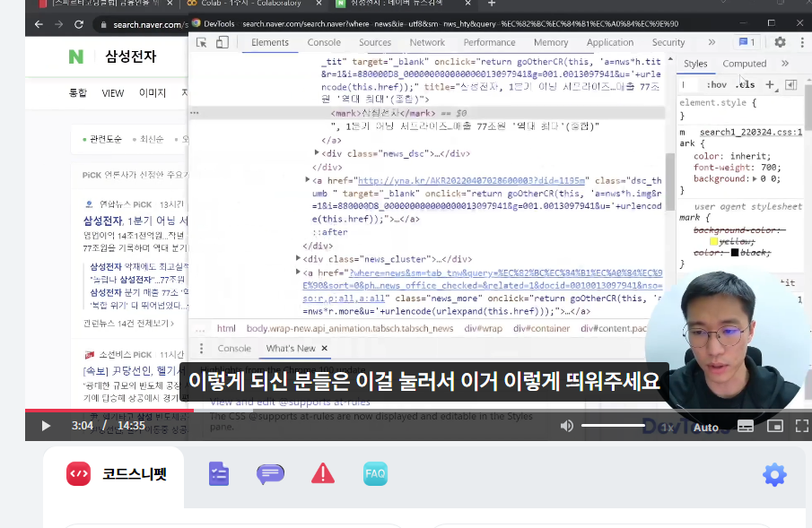Open the Application tab
812x528 pixels.
(609, 42)
